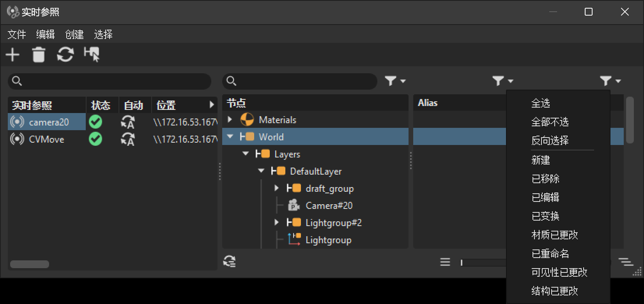Open the 编辑 menu
The width and height of the screenshot is (644, 304).
[46, 34]
